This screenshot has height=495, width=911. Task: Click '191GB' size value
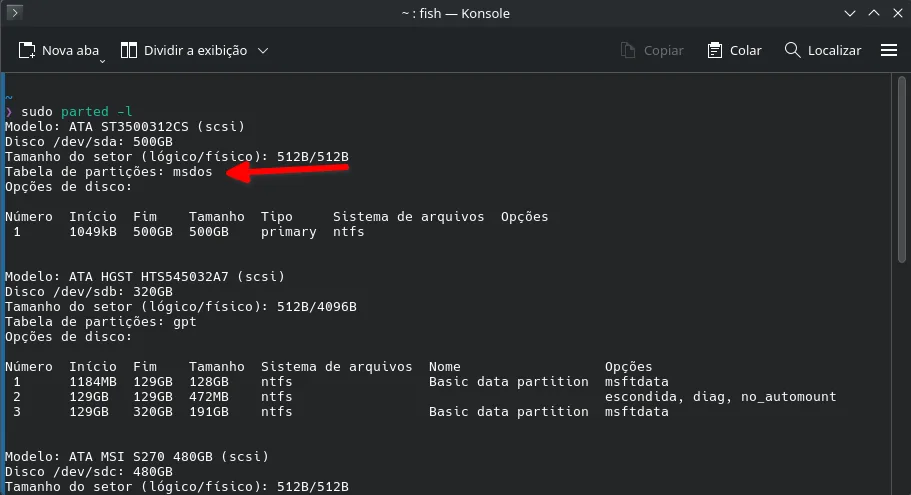coord(209,412)
